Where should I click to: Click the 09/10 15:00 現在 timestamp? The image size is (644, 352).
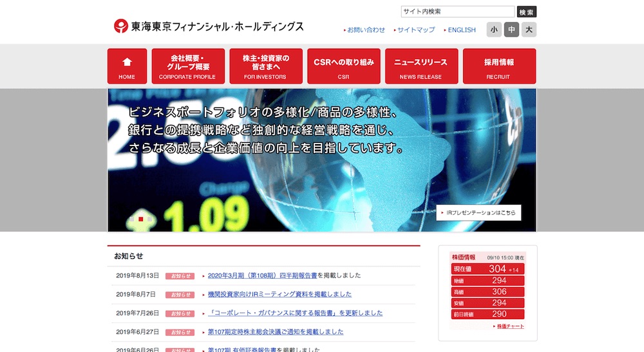(x=506, y=257)
